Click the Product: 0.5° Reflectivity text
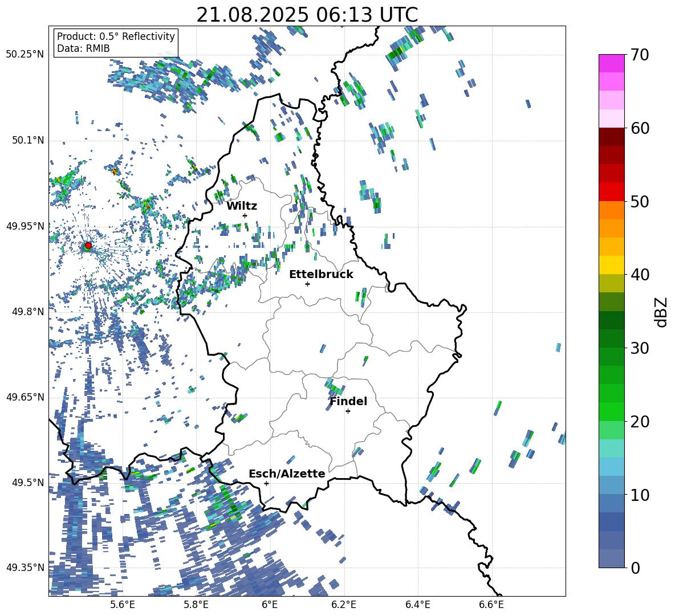Image resolution: width=675 pixels, height=616 pixels. pos(116,36)
